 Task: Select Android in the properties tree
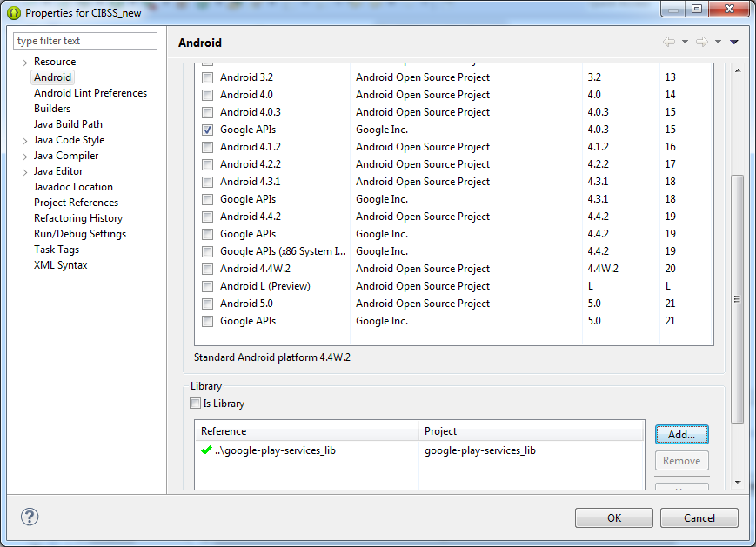(52, 77)
